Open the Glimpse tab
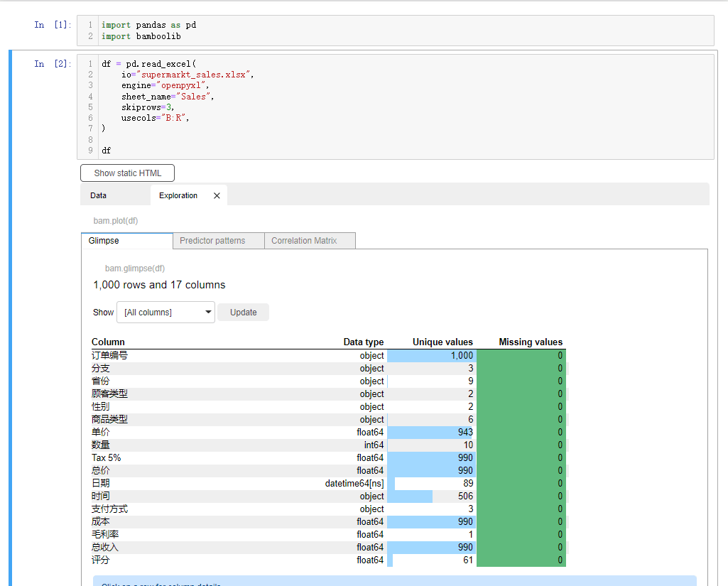728x586 pixels. click(x=126, y=241)
